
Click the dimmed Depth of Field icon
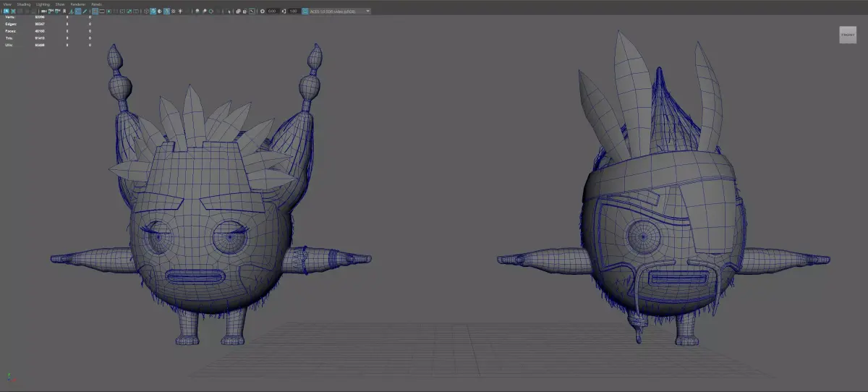(x=218, y=12)
